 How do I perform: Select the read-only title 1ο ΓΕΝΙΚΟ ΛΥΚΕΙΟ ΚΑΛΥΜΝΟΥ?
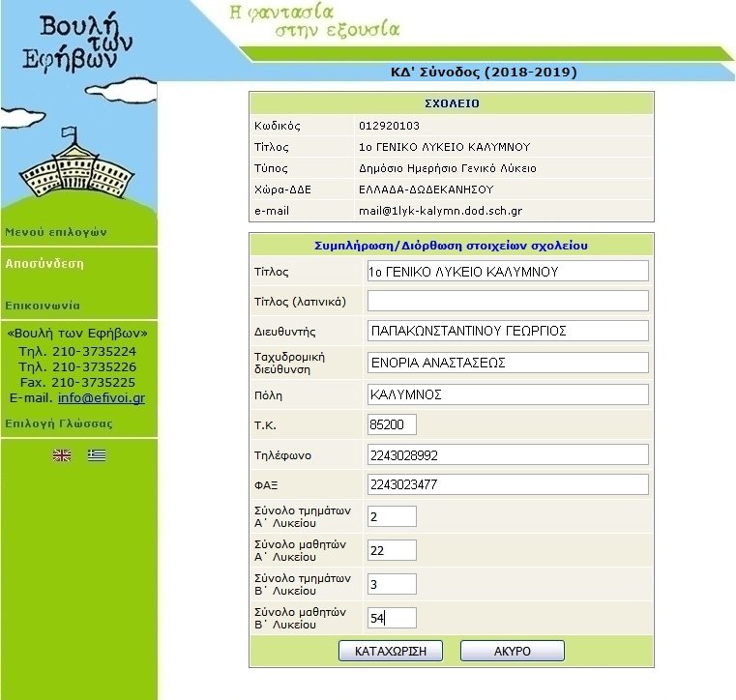click(x=445, y=147)
